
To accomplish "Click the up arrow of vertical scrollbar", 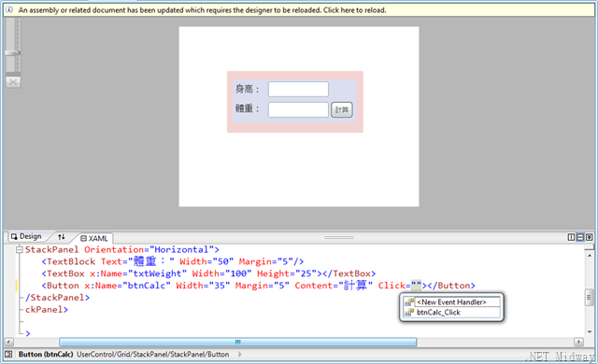I will click(590, 255).
